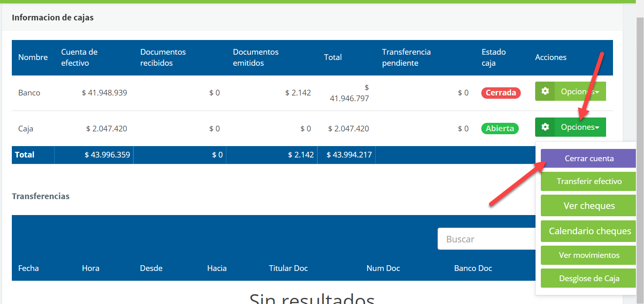
Task: Choose Transferir efectivo in the menu
Action: point(588,181)
